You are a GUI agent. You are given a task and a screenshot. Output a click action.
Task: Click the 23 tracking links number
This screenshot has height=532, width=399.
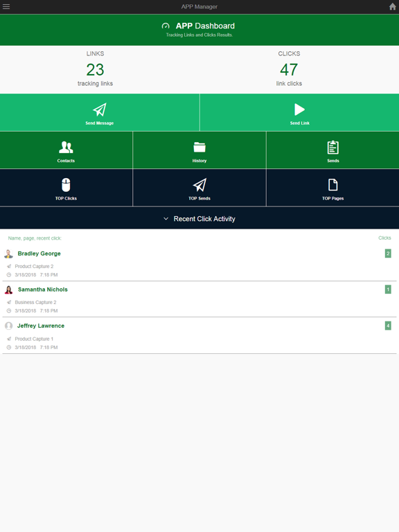pos(95,69)
